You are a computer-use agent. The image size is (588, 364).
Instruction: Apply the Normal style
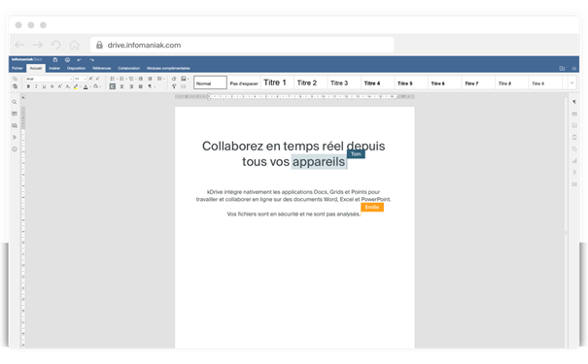[x=210, y=83]
